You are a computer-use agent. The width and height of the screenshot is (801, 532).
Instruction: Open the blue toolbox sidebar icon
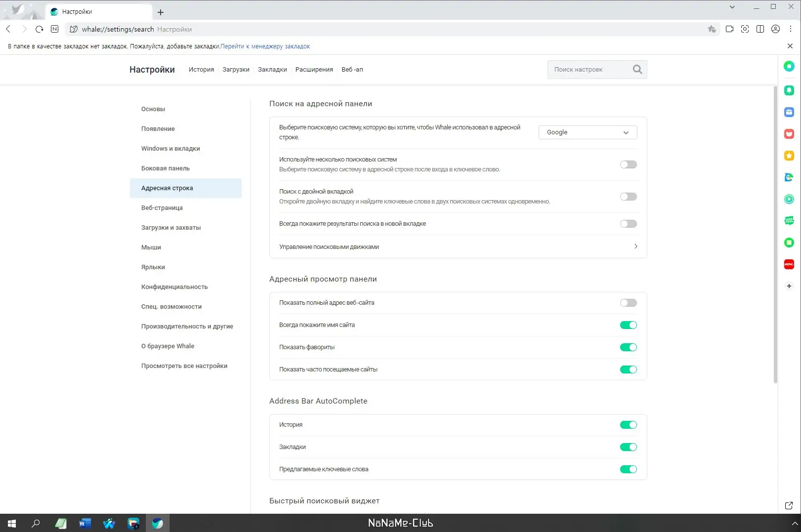click(x=789, y=112)
